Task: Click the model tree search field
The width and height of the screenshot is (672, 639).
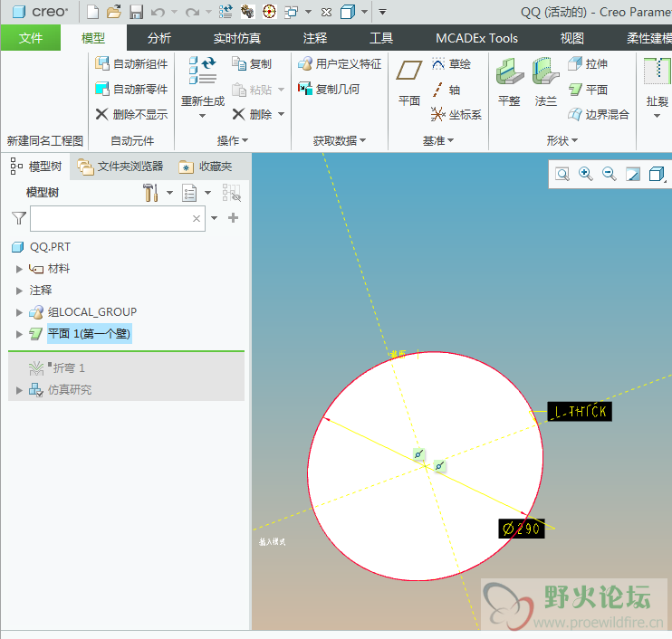Action: pos(118,218)
